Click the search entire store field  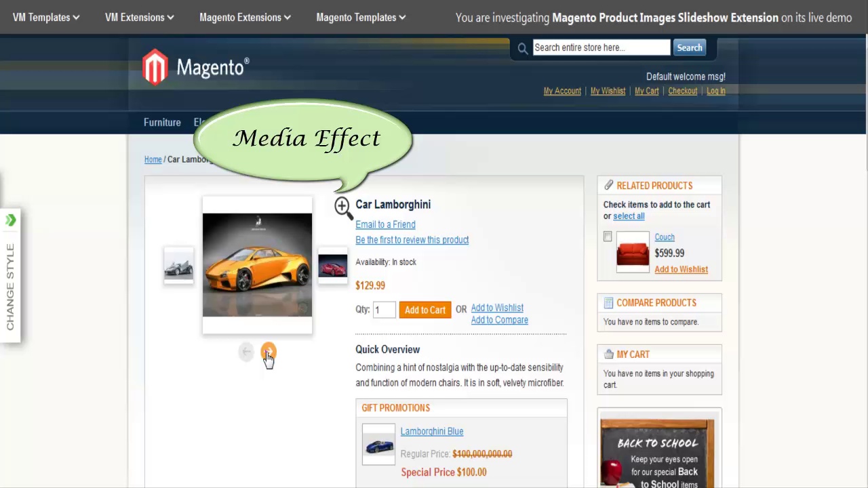pos(601,47)
